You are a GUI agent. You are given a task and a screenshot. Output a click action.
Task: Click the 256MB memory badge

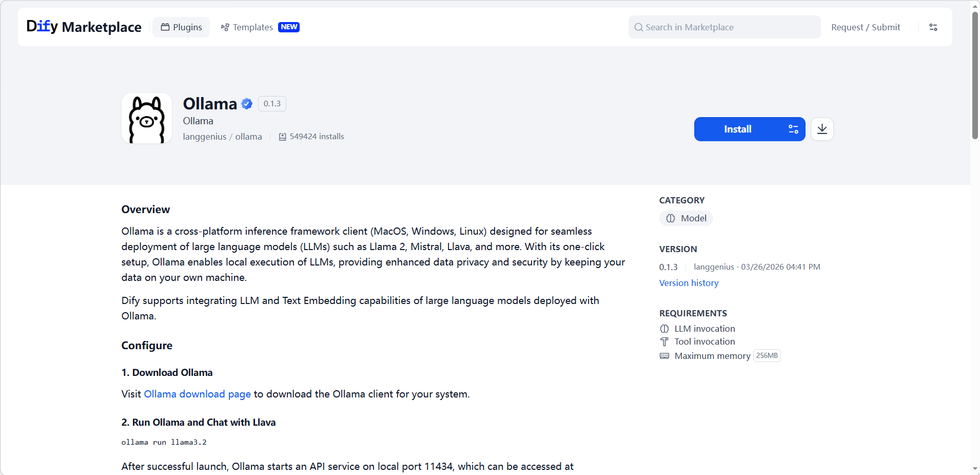point(767,356)
